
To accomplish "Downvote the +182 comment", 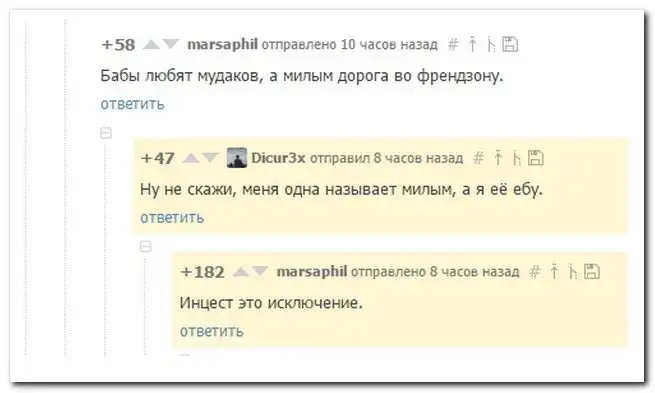I will (x=260, y=271).
